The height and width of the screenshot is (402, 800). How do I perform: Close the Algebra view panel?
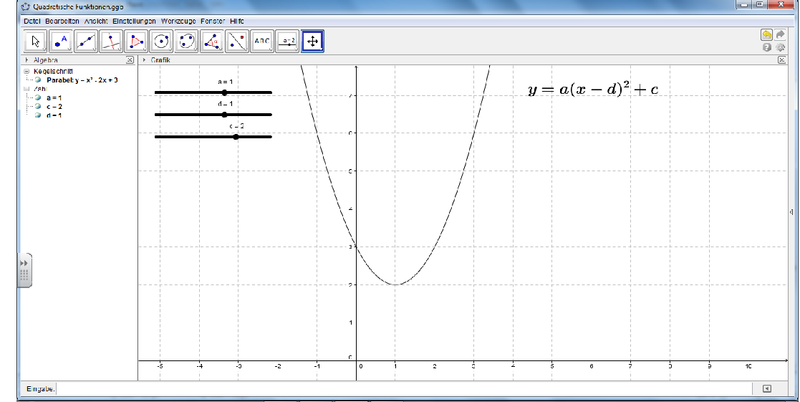point(131,61)
